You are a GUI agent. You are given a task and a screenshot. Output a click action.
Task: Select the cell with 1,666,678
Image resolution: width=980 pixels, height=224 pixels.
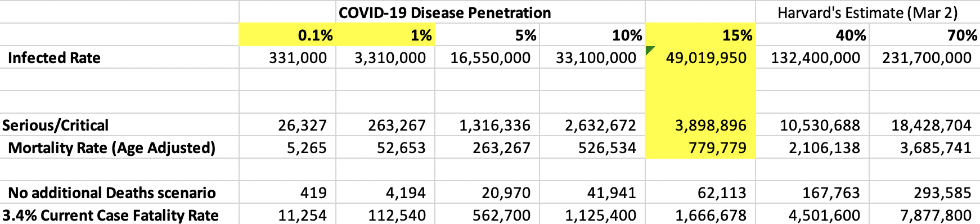tap(700, 214)
